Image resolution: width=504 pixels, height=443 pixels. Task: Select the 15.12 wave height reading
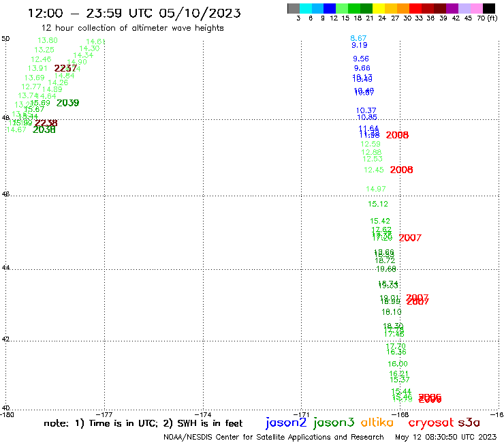[378, 204]
